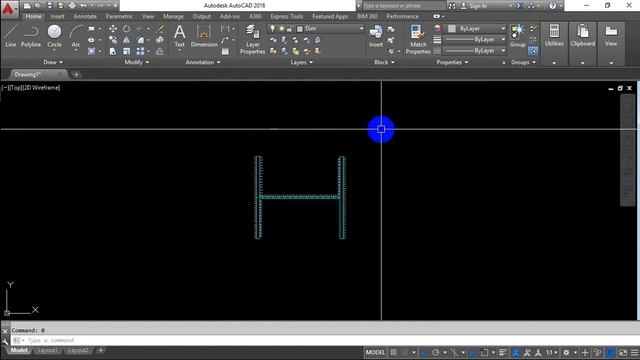Activate the Rotate tool in Modify panel
This screenshot has width=640, height=360.
tap(127, 29)
